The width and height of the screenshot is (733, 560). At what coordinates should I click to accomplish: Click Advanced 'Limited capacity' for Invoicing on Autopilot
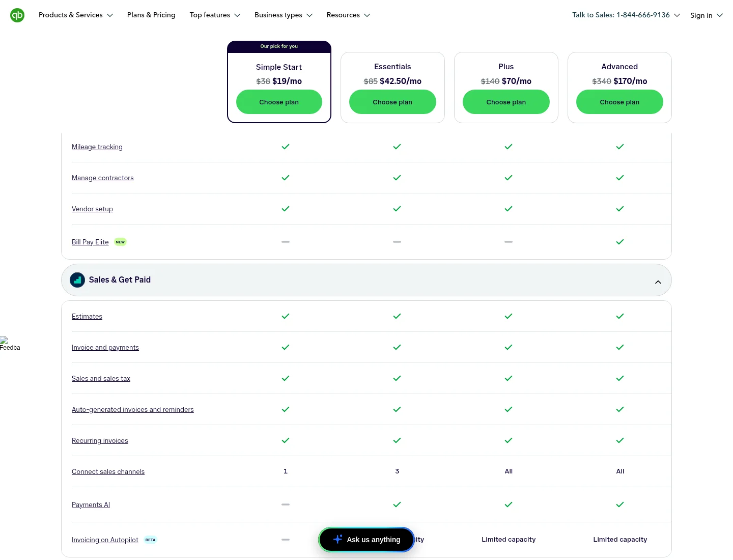(x=620, y=540)
